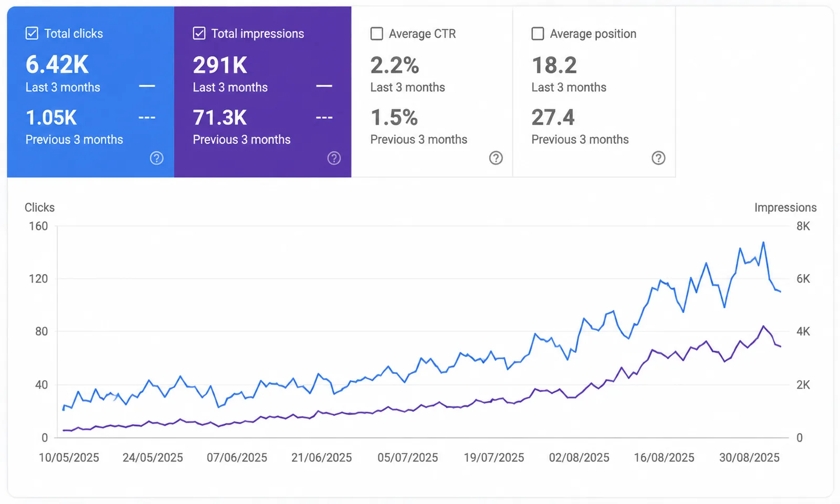Select the Total clicks card label

click(x=73, y=34)
